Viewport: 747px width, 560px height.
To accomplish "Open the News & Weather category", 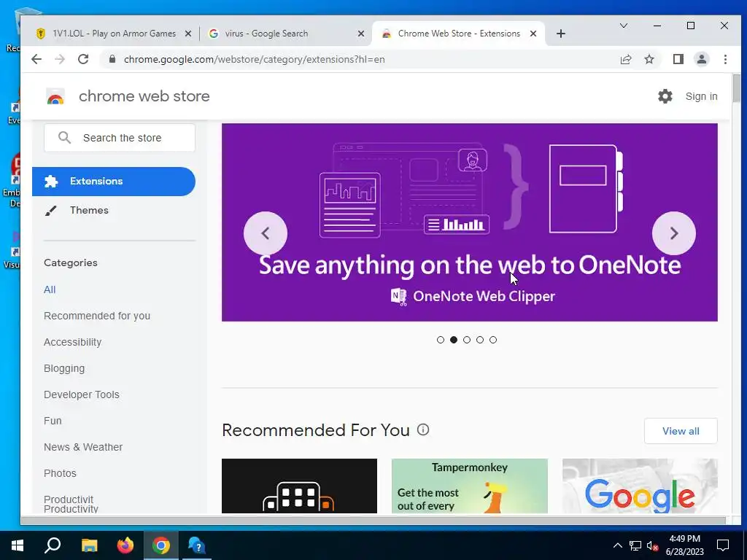I will (x=83, y=447).
